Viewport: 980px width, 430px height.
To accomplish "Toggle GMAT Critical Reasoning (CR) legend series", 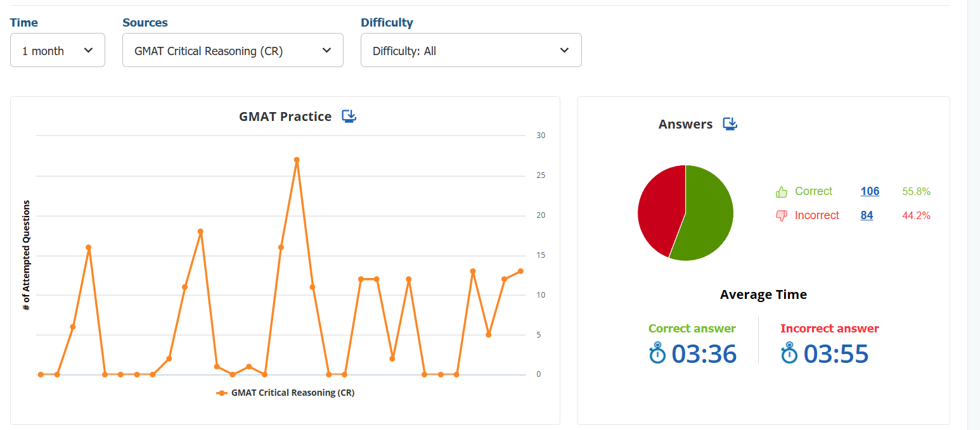I will pos(292,393).
